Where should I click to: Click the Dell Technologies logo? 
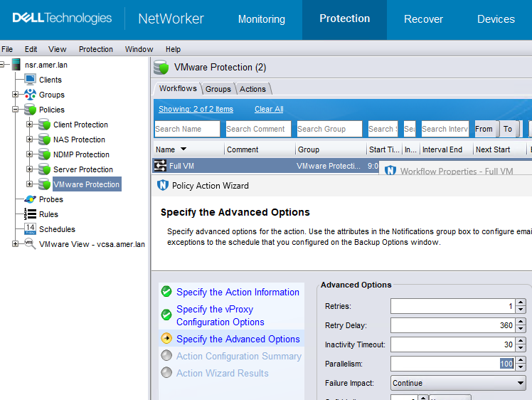[x=62, y=18]
